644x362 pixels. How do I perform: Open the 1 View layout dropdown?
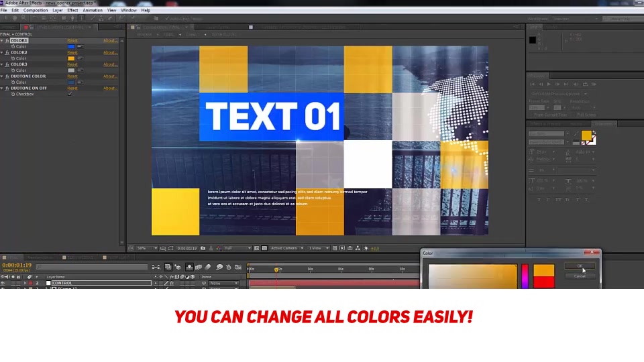click(318, 248)
